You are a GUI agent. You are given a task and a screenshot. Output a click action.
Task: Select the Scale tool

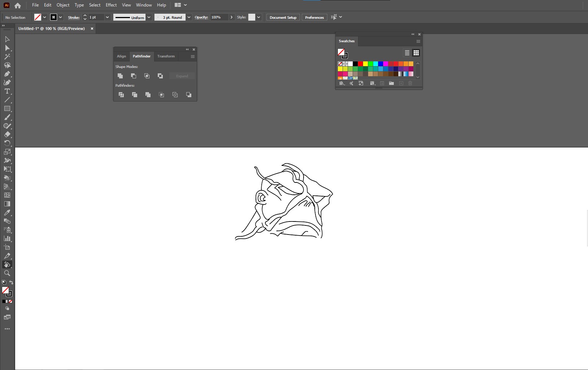pos(7,152)
